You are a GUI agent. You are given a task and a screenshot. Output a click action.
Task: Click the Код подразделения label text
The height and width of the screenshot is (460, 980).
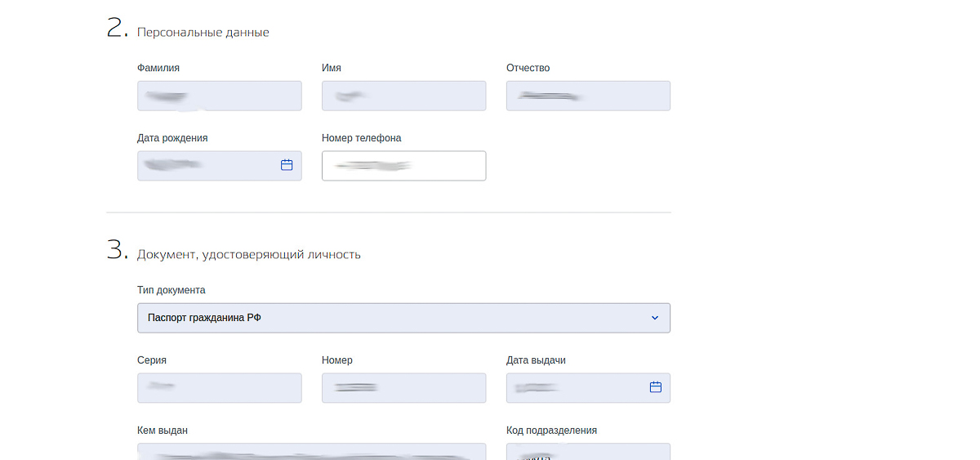(551, 431)
